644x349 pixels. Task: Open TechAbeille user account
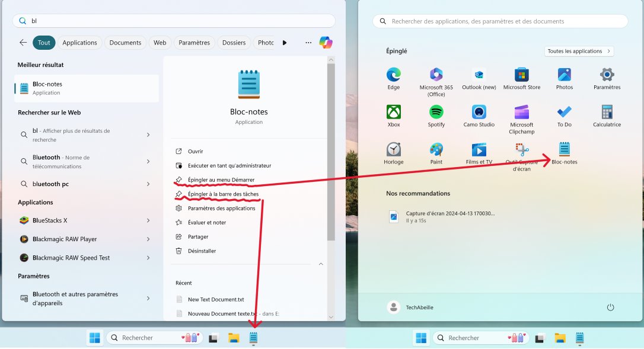point(410,307)
